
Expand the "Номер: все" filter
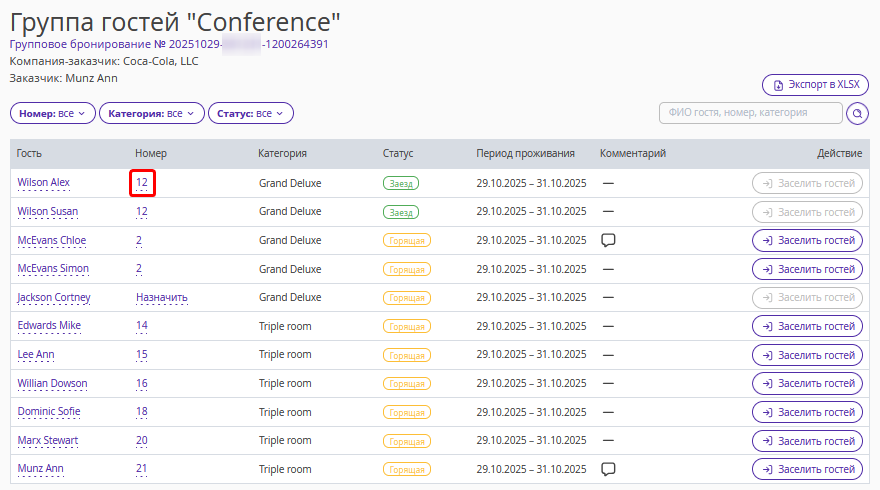coord(53,114)
